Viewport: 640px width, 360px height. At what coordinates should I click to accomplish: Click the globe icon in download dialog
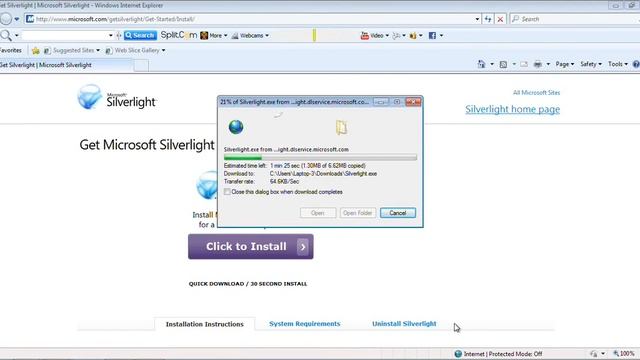[x=236, y=127]
